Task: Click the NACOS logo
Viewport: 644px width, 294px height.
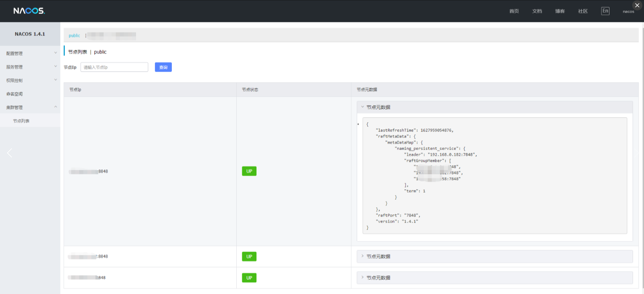Action: (x=29, y=11)
